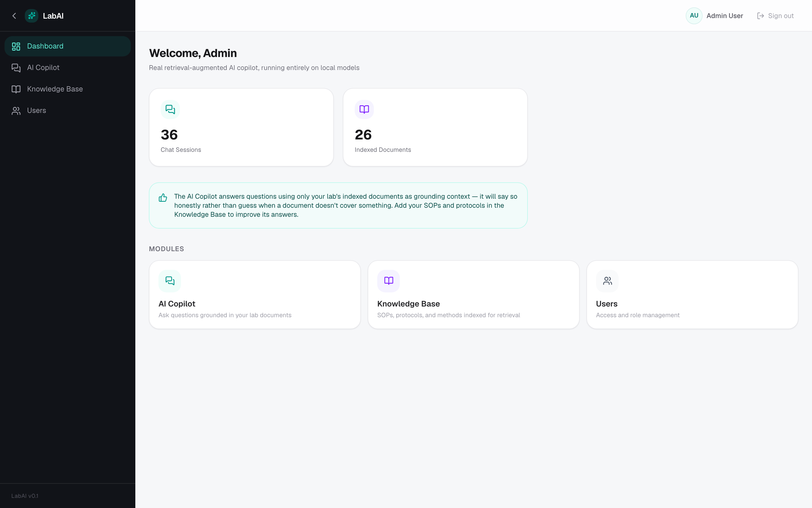Screen dimensions: 812x508
Task: Open AI Copilot from the sidebar menu
Action: [x=68, y=68]
